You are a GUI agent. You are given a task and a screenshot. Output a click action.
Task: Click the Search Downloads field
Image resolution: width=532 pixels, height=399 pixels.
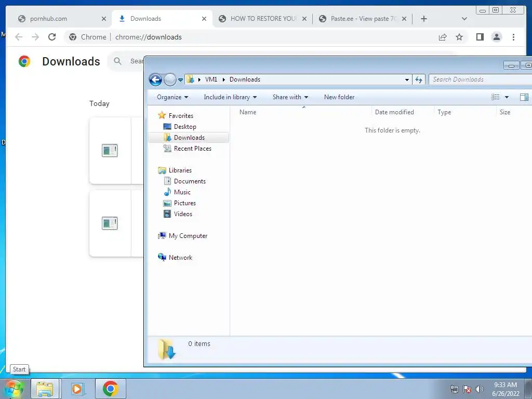tap(481, 79)
